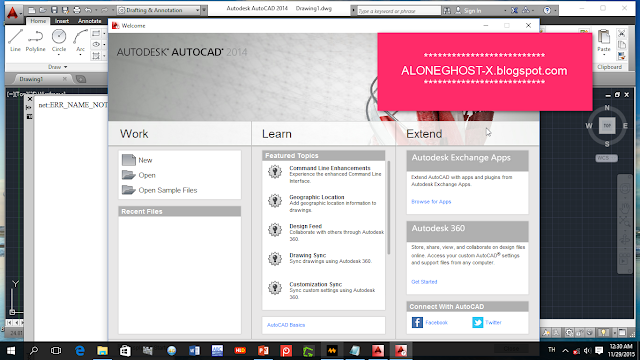Click the Undo arrow icon
The width and height of the screenshot is (640, 360).
[88, 10]
